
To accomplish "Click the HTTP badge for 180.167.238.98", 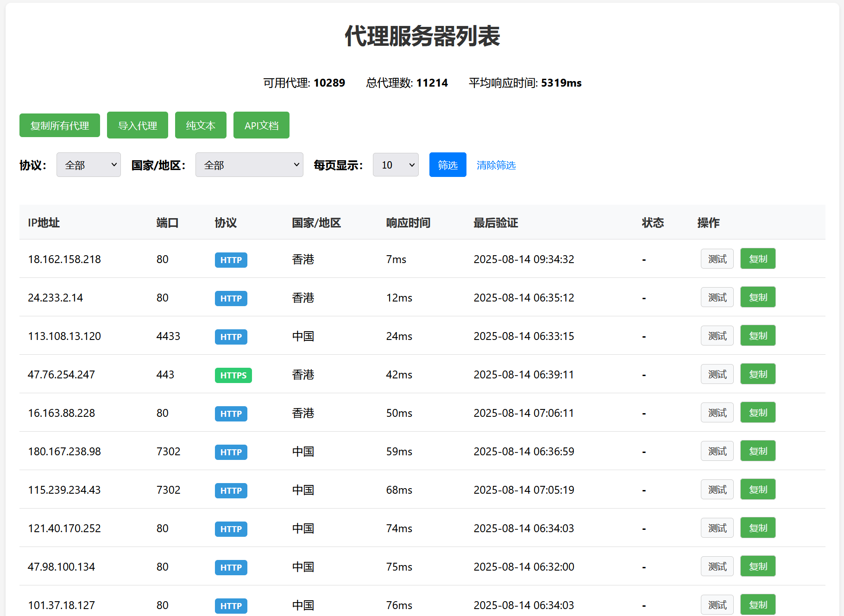I will click(x=231, y=452).
